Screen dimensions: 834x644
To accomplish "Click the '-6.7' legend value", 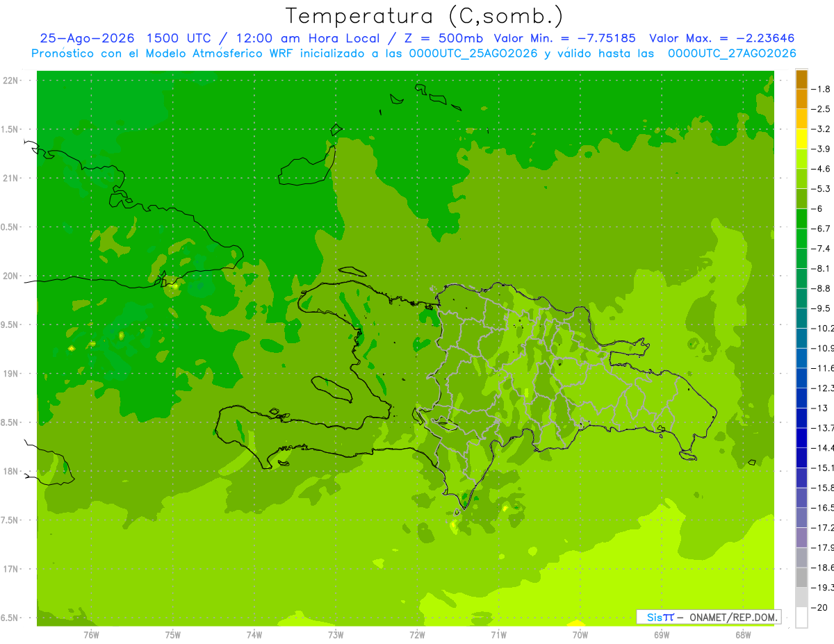I will pos(821,229).
